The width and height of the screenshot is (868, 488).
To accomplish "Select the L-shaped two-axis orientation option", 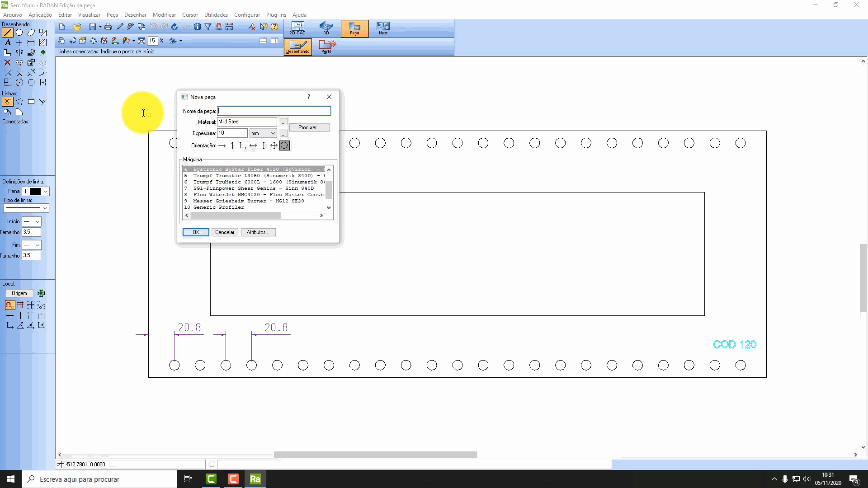I will [x=243, y=145].
